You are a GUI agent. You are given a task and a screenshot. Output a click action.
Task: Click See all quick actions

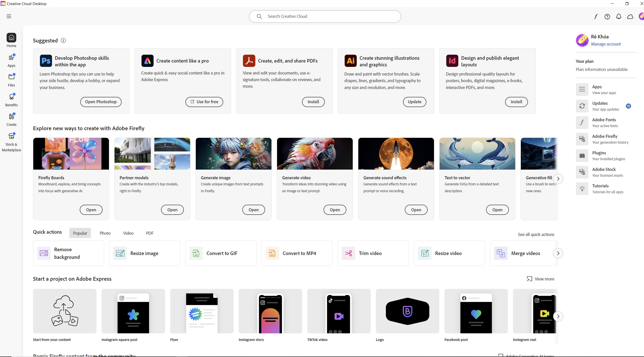coord(536,234)
